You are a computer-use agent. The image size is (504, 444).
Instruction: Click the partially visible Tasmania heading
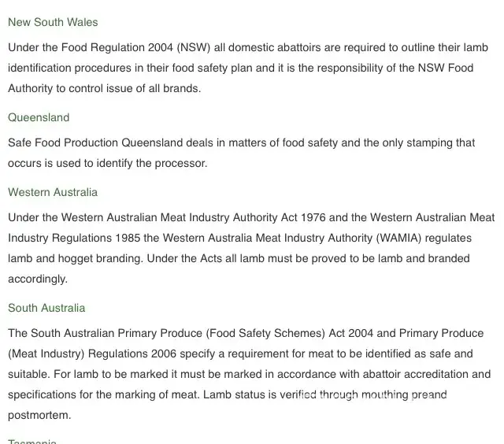coord(32,441)
